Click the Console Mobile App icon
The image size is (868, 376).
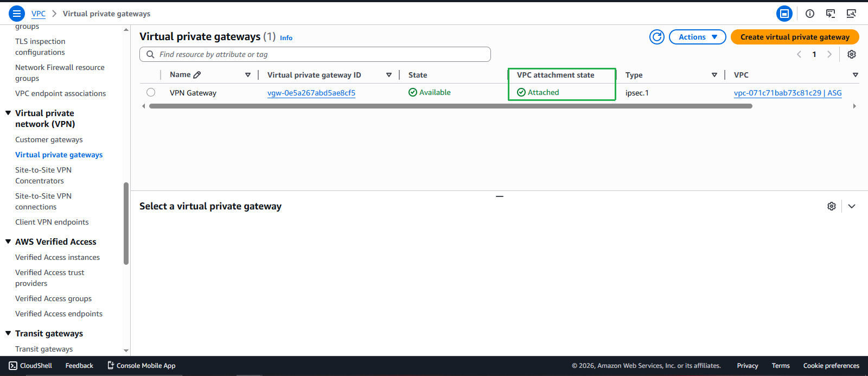[111, 366]
